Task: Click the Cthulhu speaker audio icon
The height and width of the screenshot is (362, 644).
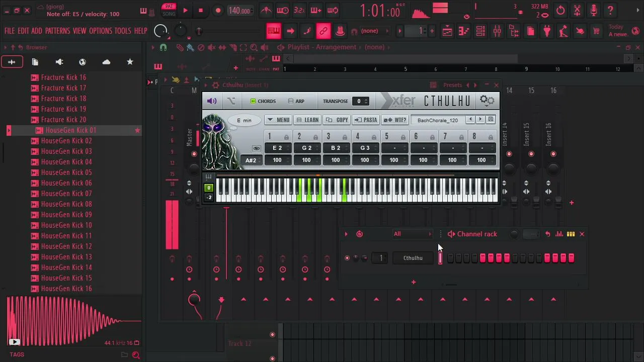Action: coord(212,101)
